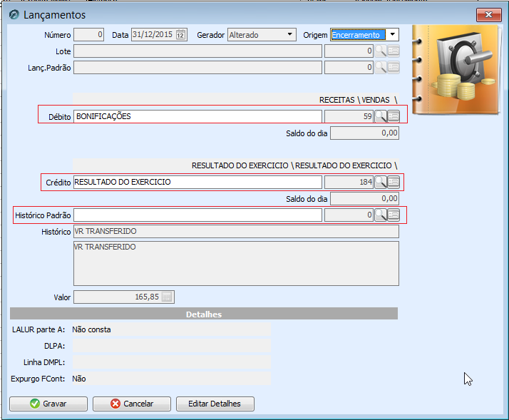Click the empty Linha DMPL value field

(x=171, y=362)
